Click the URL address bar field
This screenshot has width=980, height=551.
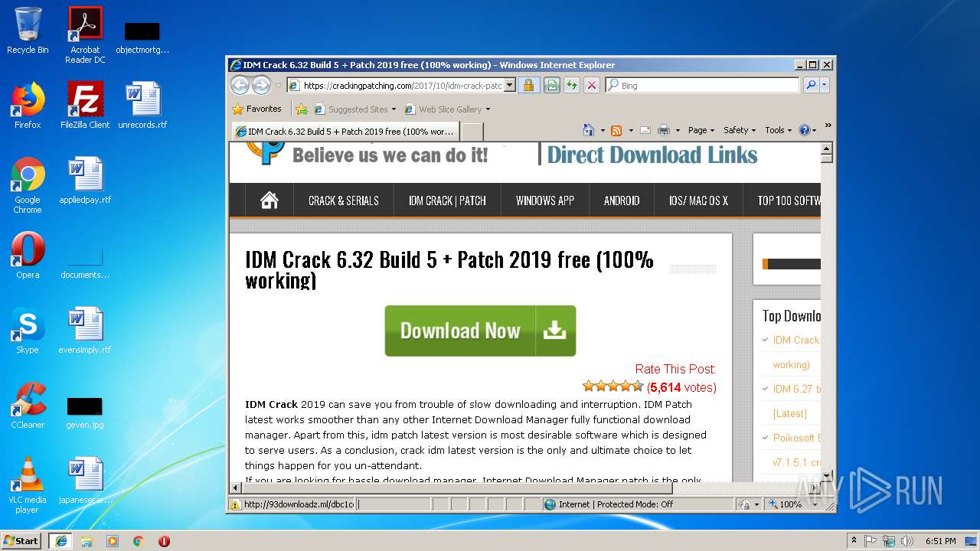pos(402,86)
